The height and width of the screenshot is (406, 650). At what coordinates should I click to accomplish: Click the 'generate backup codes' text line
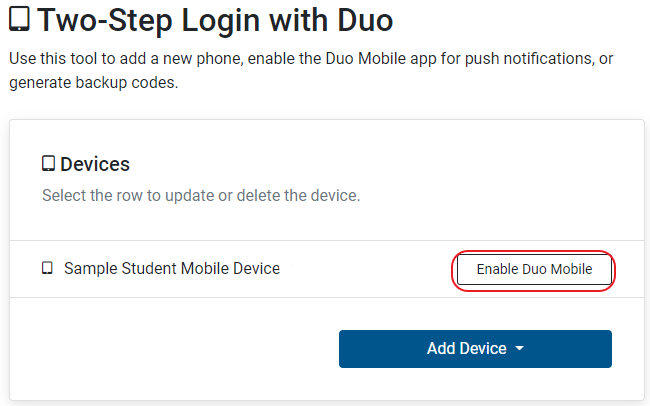(93, 83)
